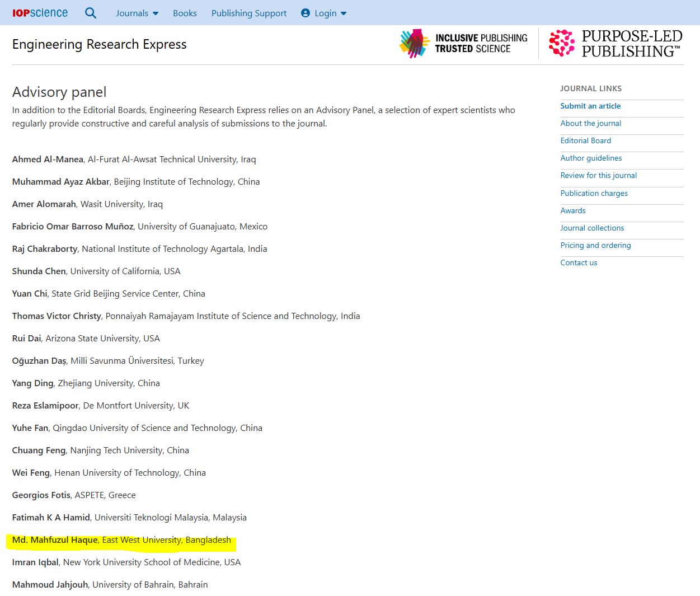Viewport: 700px width, 596px height.
Task: Open the Books menu item
Action: coord(185,13)
